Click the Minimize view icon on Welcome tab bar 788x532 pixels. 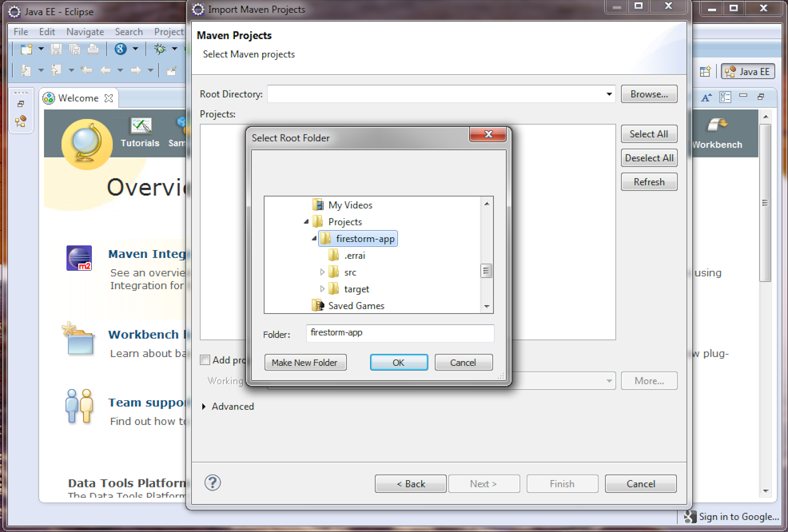pos(743,95)
